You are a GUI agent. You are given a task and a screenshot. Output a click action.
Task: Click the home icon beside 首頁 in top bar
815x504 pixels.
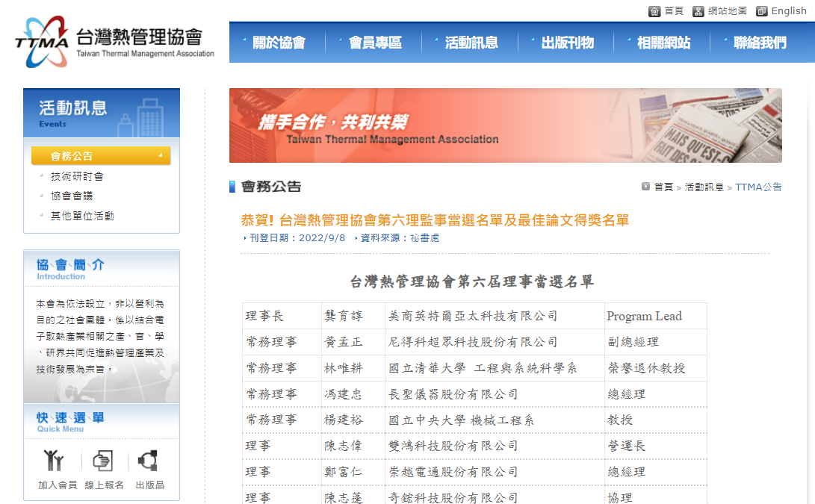click(x=654, y=11)
